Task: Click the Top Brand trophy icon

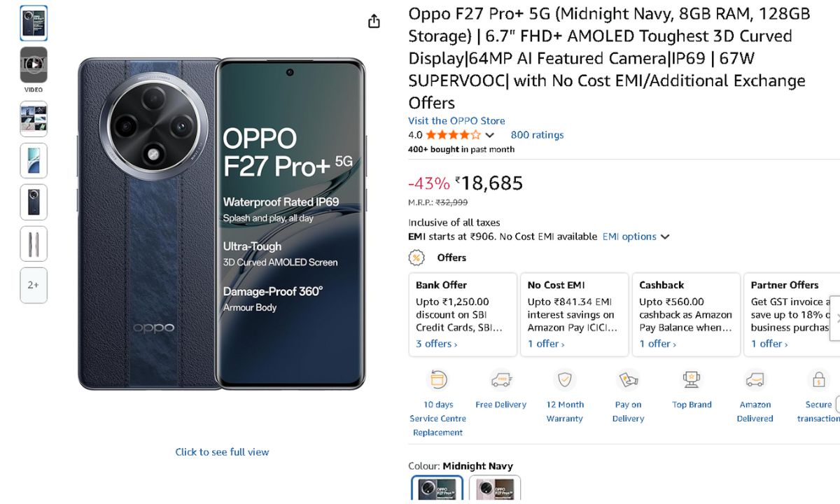Action: click(x=692, y=380)
